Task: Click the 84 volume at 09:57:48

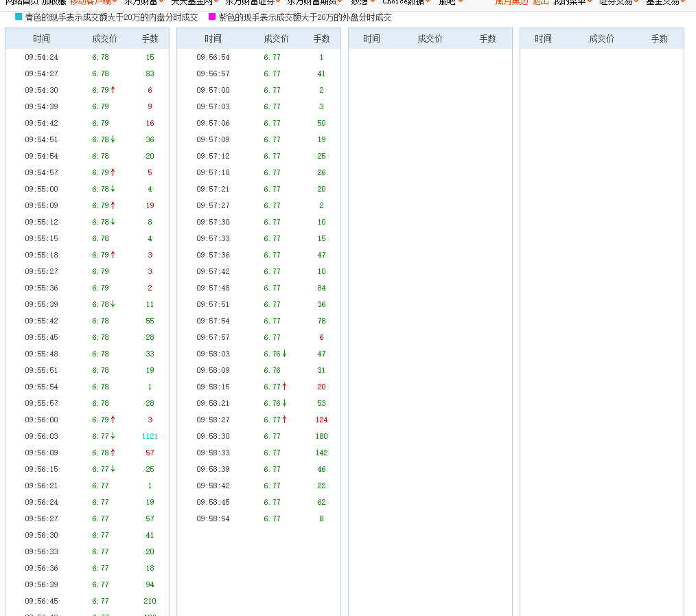Action: pos(321,288)
